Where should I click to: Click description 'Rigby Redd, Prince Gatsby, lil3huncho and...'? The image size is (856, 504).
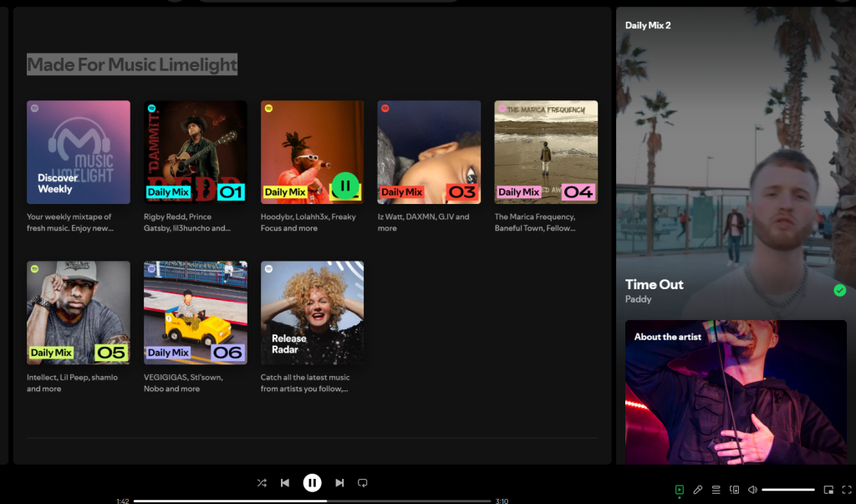[x=187, y=222]
